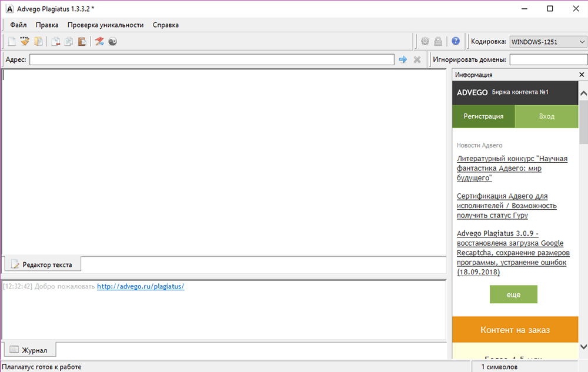Click info panel scrollbar down arrow

tap(583, 347)
